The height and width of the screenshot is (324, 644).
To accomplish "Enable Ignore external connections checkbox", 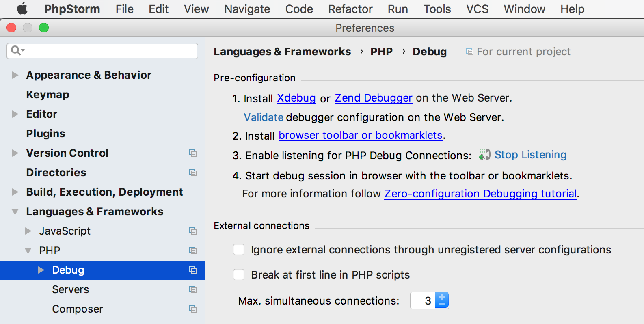I will click(239, 249).
